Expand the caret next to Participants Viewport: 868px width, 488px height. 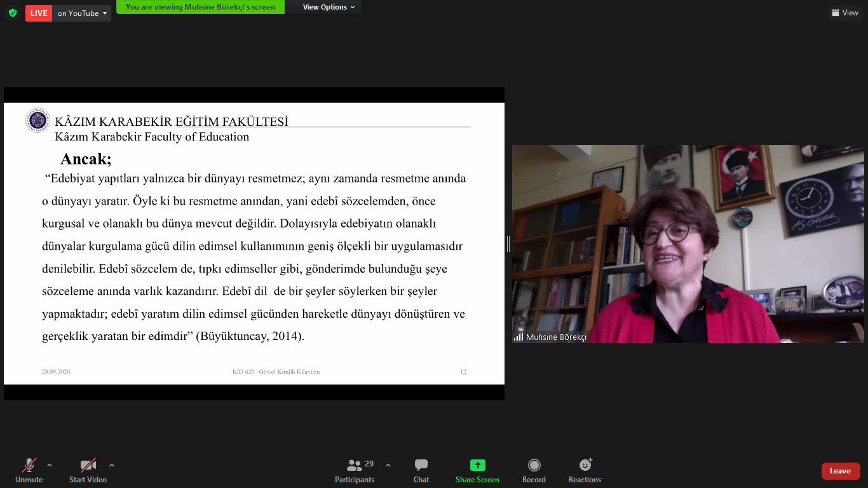tap(388, 465)
